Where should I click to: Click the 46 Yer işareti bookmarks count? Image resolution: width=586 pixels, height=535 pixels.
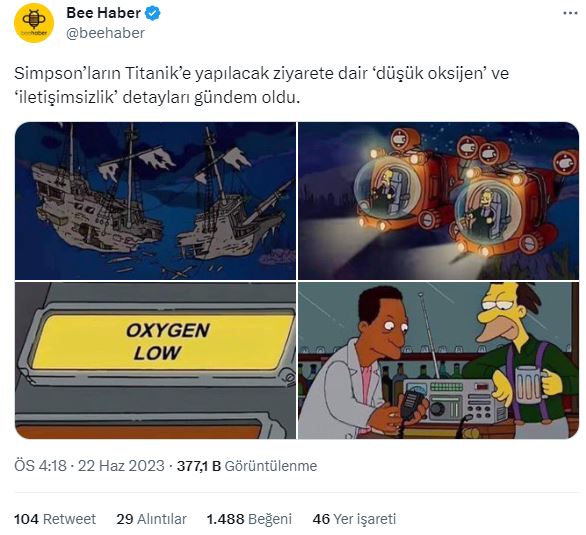(354, 519)
